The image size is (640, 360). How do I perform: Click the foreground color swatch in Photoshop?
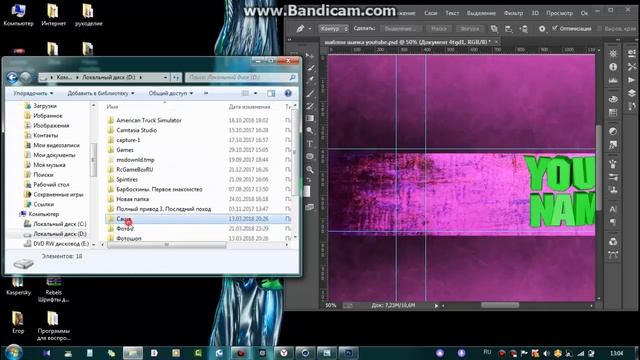click(307, 191)
